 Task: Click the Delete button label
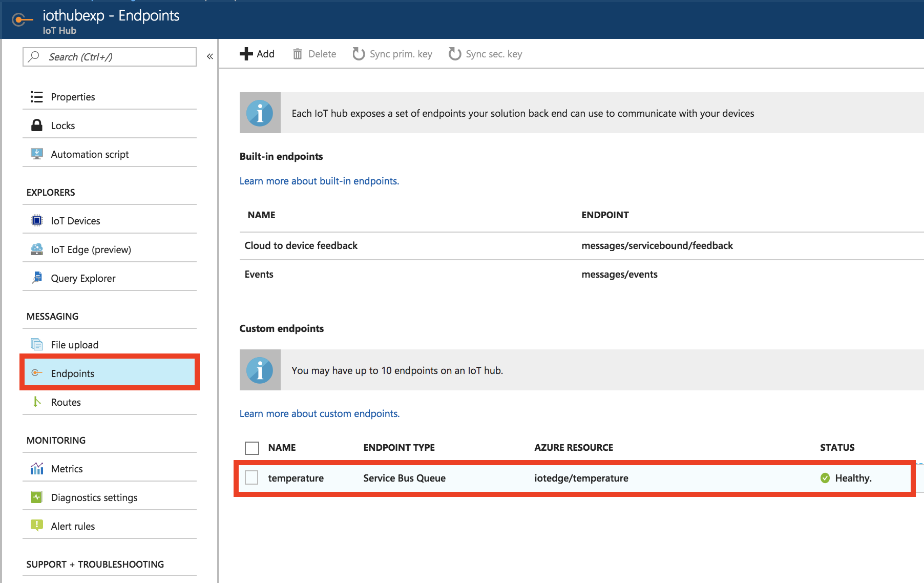pos(322,54)
